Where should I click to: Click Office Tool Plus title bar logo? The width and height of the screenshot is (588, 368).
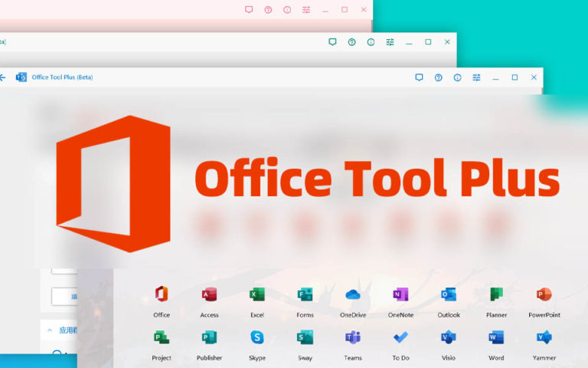tap(21, 77)
